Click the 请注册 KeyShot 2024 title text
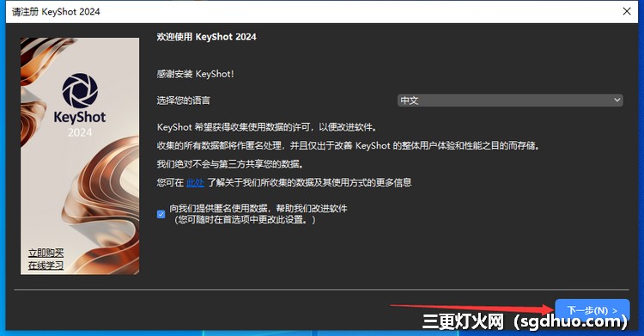The height and width of the screenshot is (336, 644). point(56,11)
